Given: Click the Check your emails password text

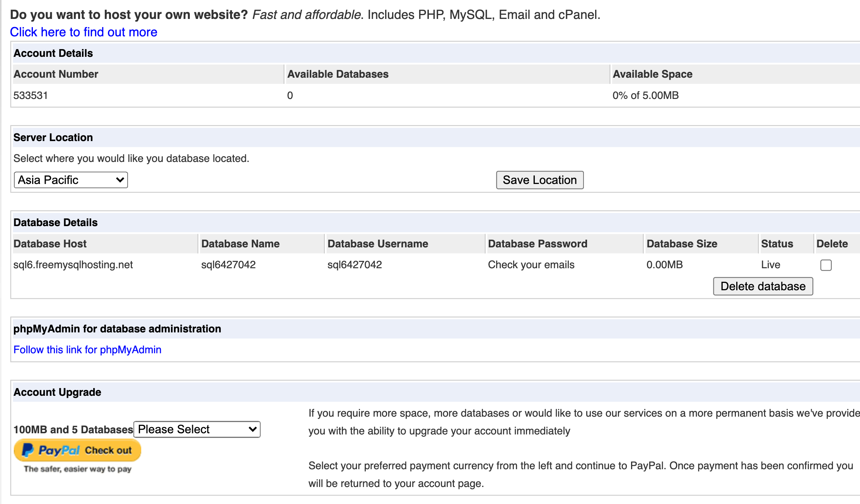Looking at the screenshot, I should pyautogui.click(x=531, y=265).
